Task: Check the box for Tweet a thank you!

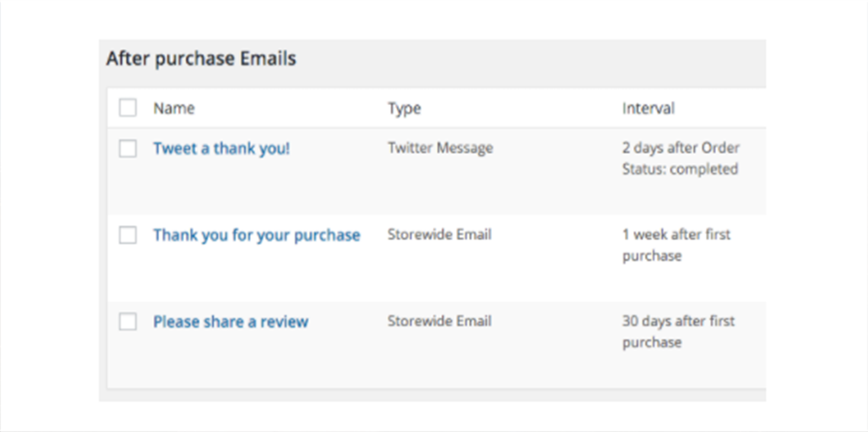Action: (128, 149)
